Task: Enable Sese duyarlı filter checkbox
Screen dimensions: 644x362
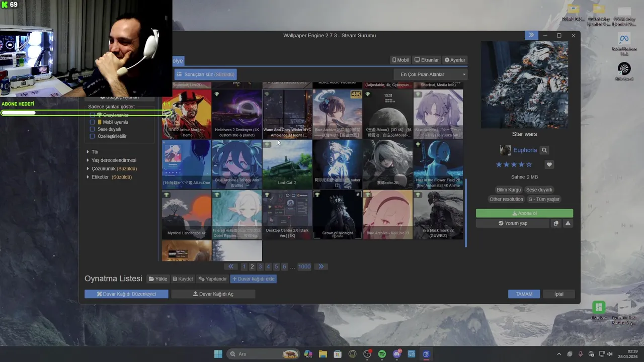Action: click(92, 129)
